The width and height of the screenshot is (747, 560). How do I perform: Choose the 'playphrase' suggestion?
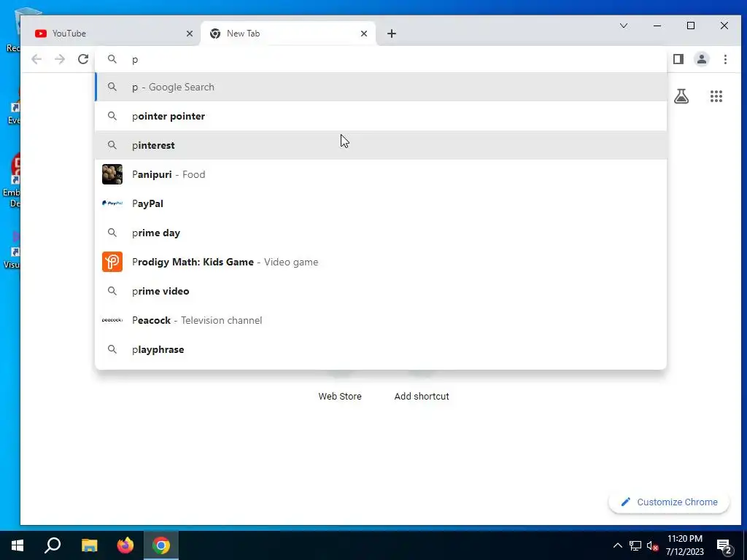(381, 349)
